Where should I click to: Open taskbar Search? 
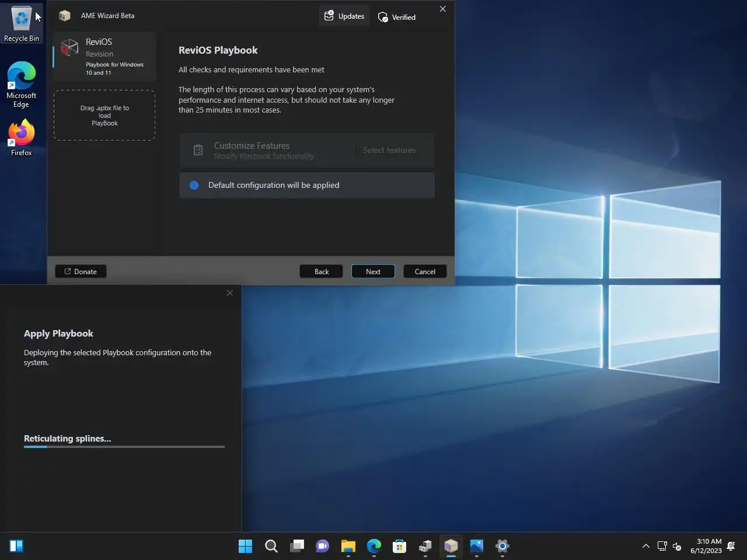click(x=271, y=546)
